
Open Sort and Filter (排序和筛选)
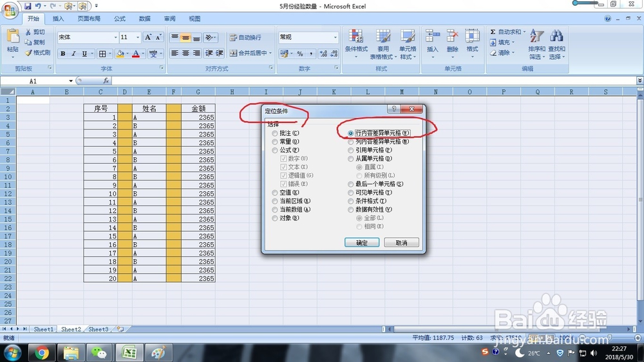[537, 44]
